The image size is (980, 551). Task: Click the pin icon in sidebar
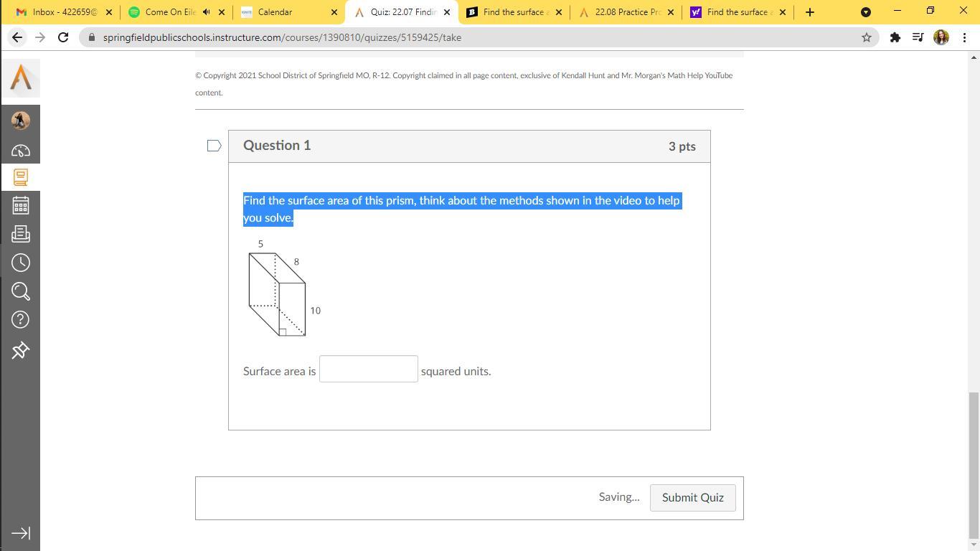[x=20, y=350]
